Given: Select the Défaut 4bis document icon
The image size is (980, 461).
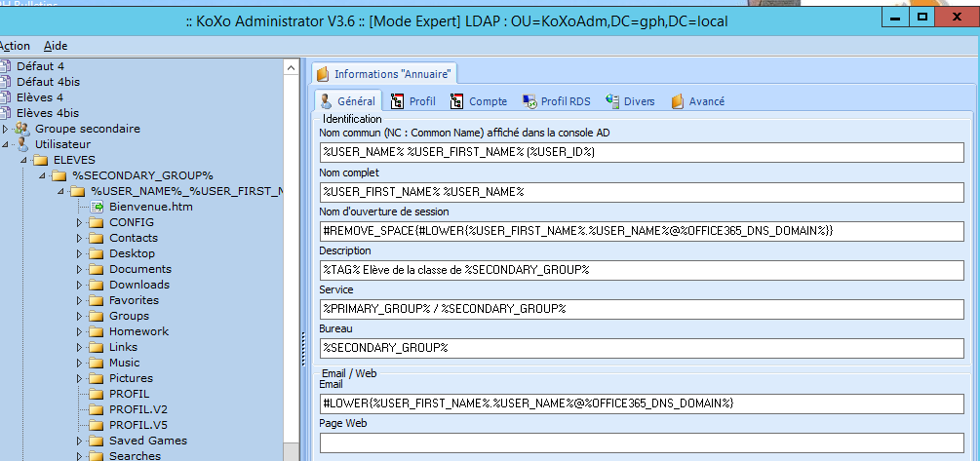Looking at the screenshot, I should (5, 82).
